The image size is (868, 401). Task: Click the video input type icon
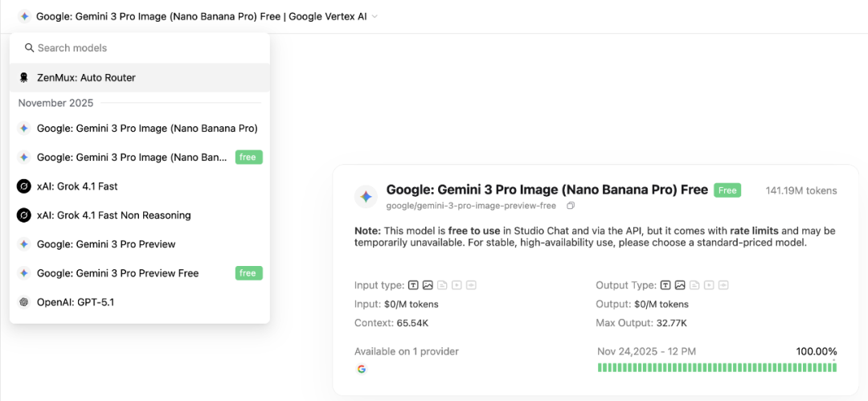pyautogui.click(x=457, y=285)
